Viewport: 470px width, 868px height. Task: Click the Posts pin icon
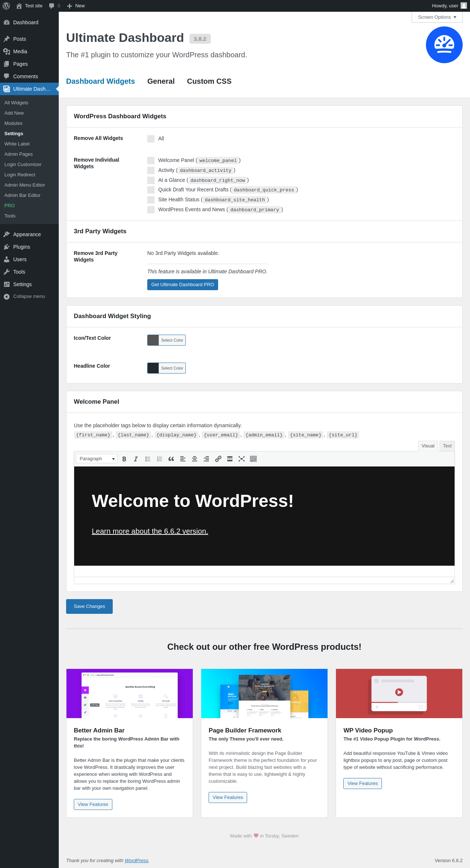click(7, 39)
